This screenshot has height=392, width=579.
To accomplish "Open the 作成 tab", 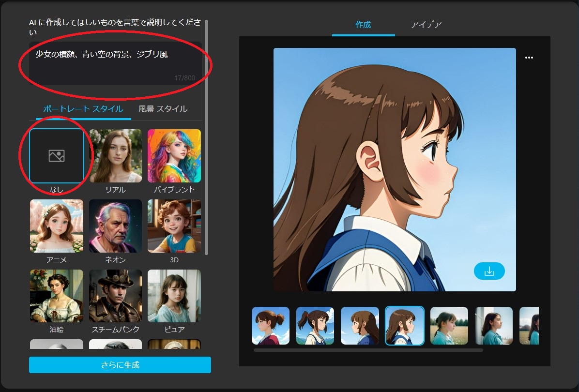I will pyautogui.click(x=363, y=24).
